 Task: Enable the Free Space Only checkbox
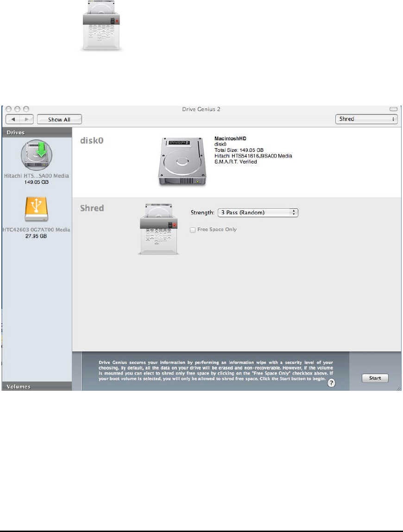click(x=193, y=230)
